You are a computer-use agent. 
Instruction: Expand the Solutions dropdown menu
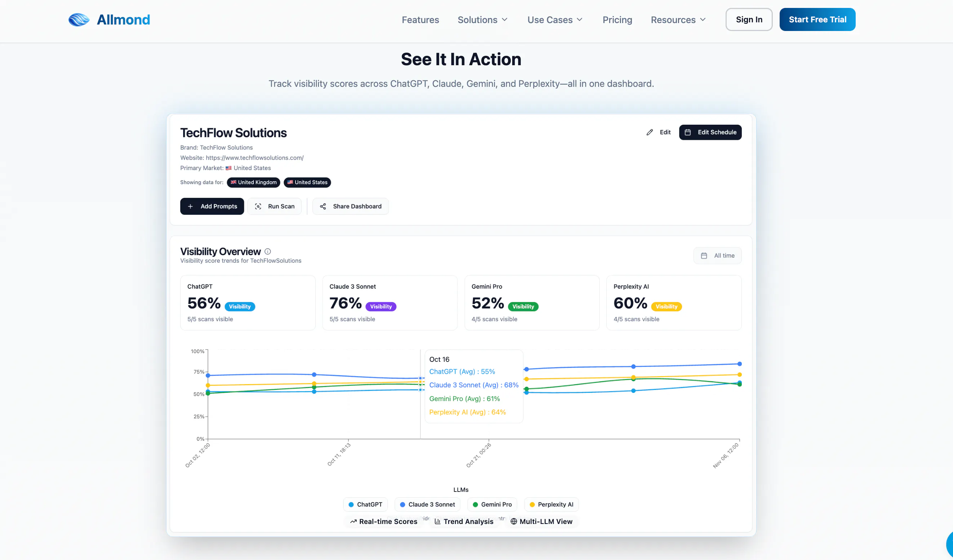pos(483,20)
